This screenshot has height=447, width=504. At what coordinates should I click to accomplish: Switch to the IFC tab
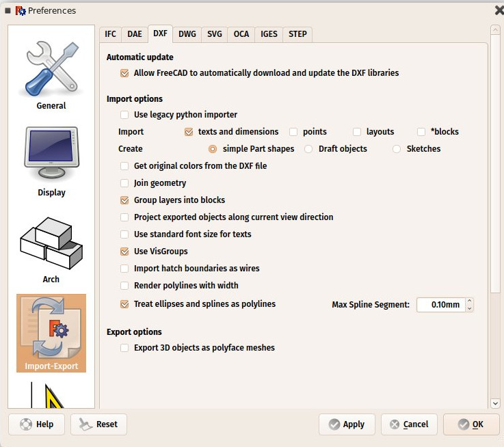pyautogui.click(x=110, y=34)
